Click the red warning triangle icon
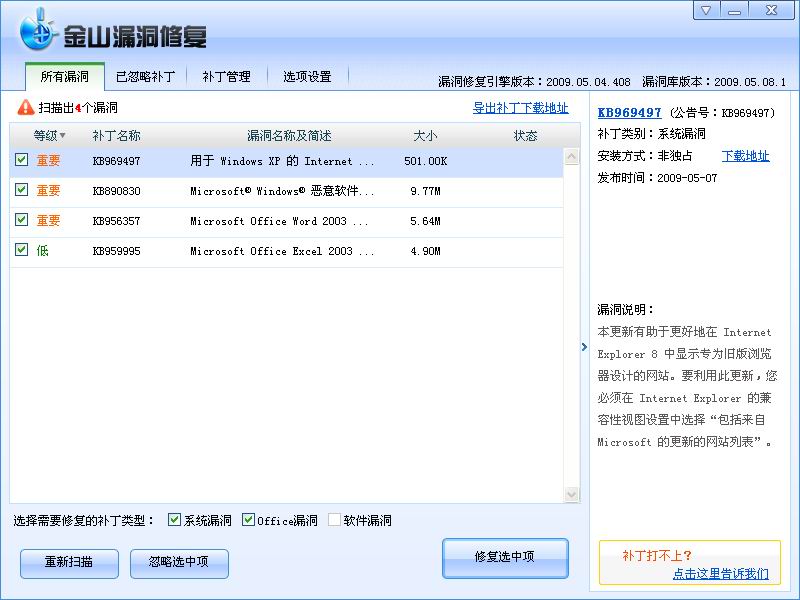Image resolution: width=800 pixels, height=600 pixels. [x=26, y=108]
